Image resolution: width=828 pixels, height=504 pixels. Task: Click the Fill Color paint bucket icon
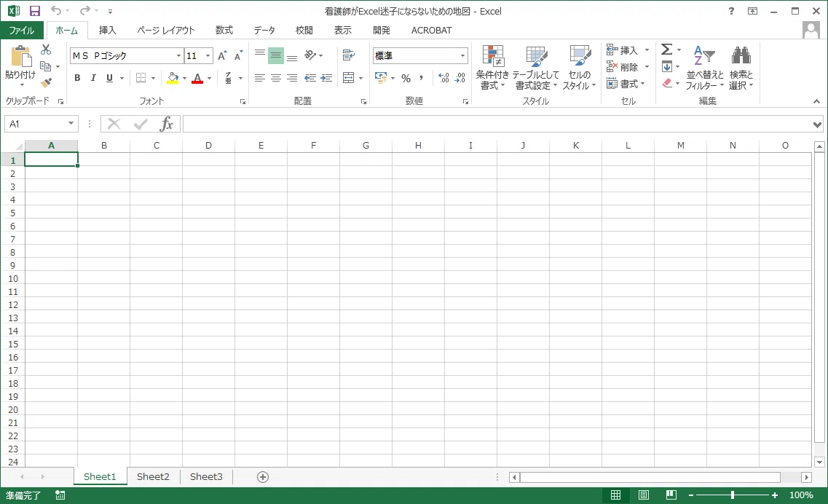(x=173, y=78)
